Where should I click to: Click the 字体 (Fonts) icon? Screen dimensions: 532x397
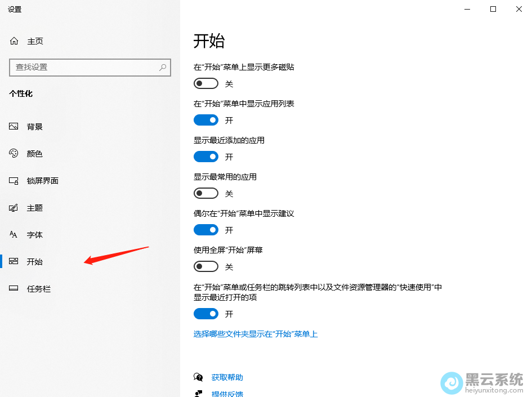(14, 234)
